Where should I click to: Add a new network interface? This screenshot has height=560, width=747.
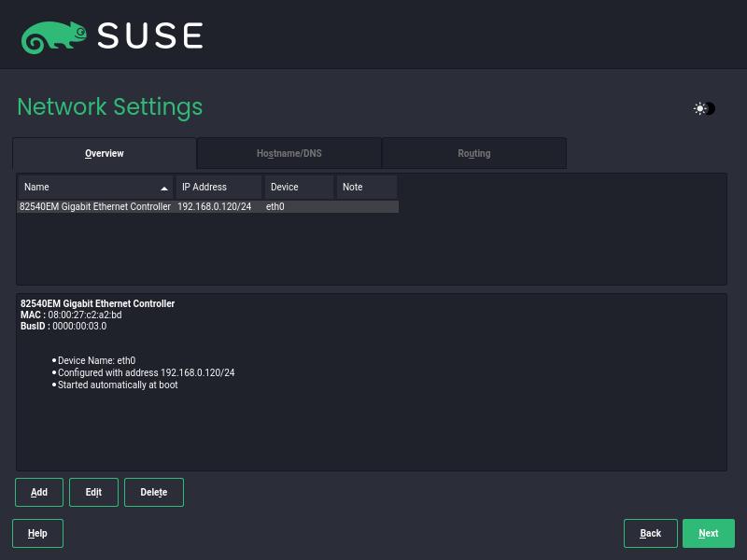tap(38, 492)
